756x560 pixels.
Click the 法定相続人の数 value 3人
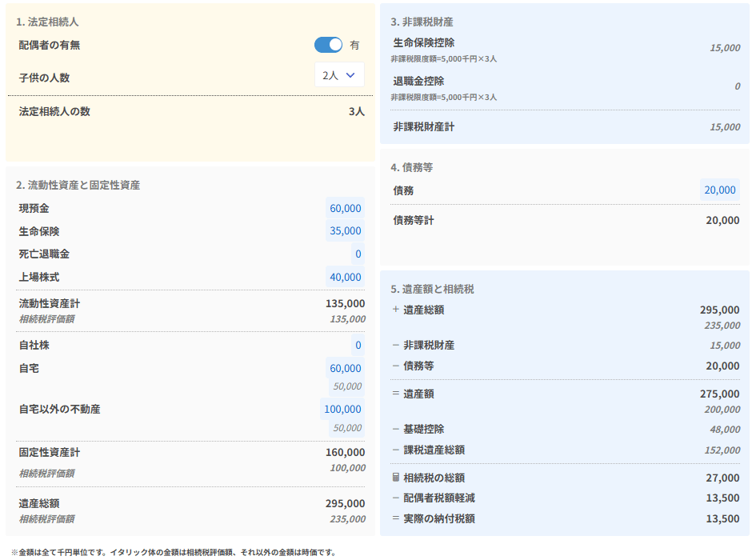click(x=356, y=111)
